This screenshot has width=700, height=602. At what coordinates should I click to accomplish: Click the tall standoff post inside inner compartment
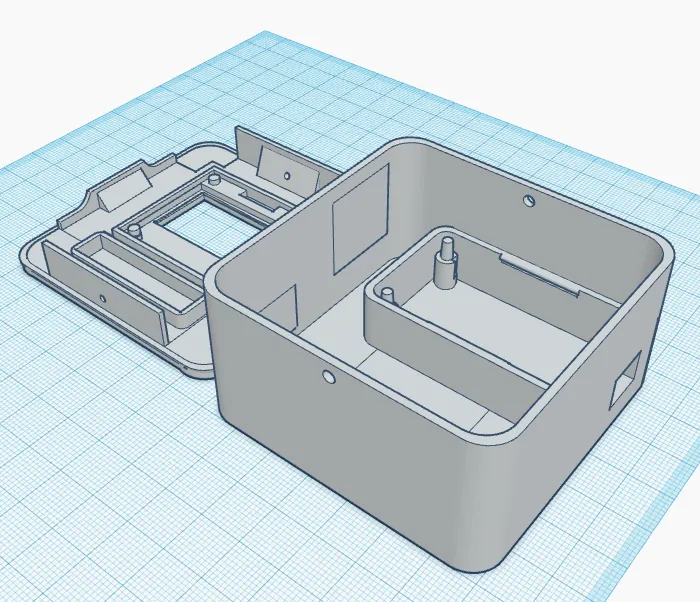tap(446, 263)
